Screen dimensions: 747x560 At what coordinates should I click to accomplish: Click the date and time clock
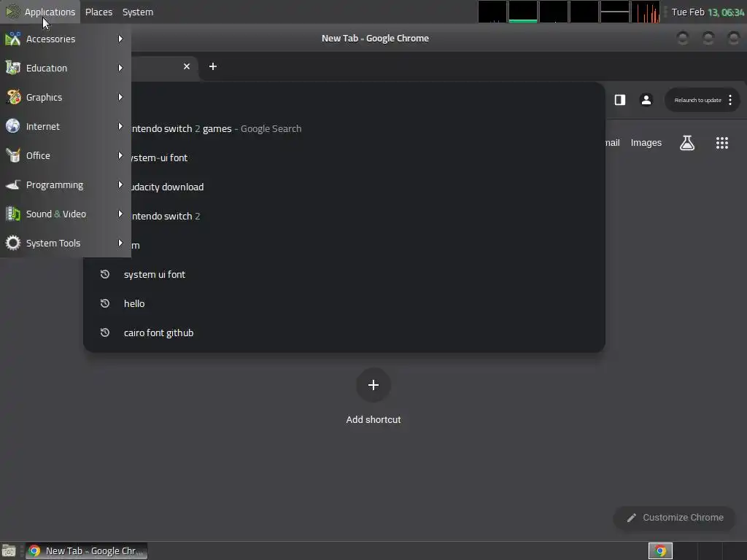coord(708,12)
